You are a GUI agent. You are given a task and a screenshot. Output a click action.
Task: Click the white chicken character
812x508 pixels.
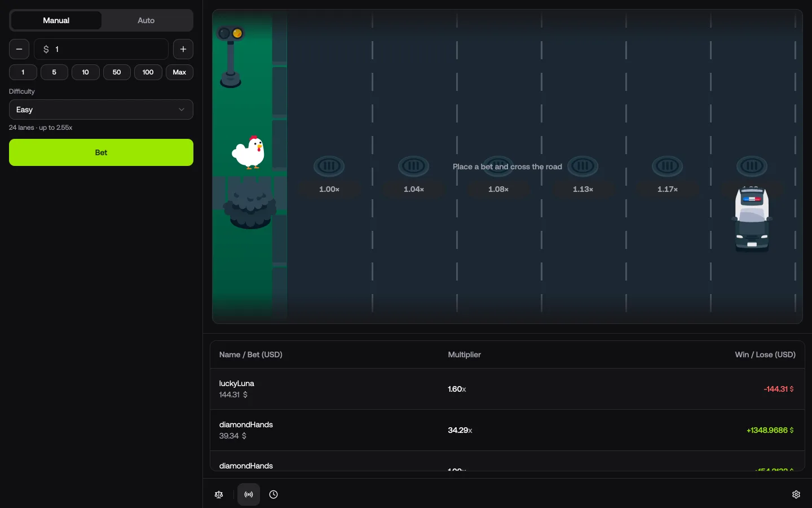click(x=249, y=152)
